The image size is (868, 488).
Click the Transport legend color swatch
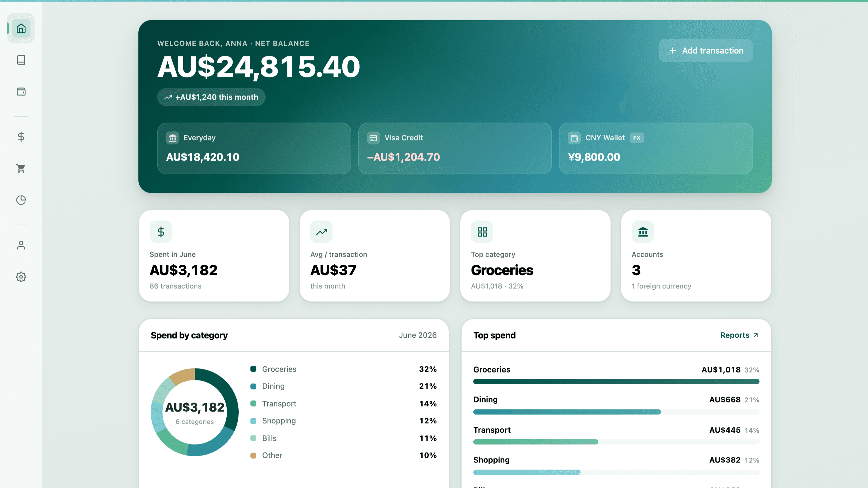pos(253,404)
